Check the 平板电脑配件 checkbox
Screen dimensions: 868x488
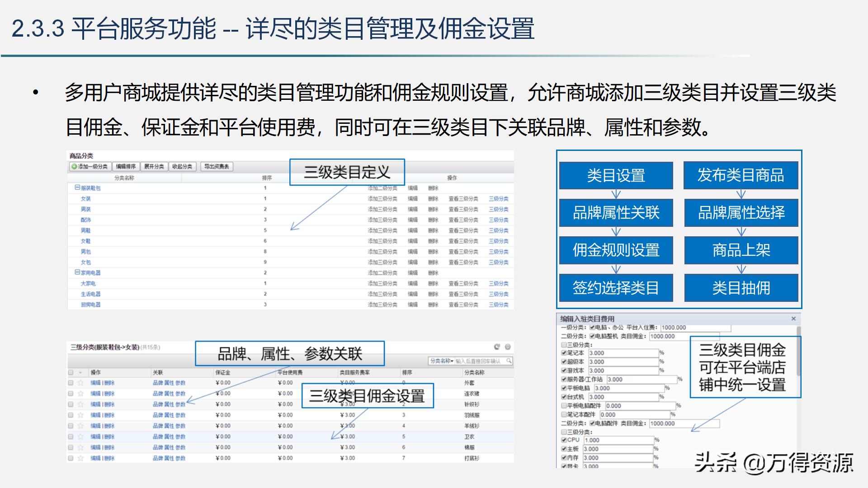click(x=564, y=406)
